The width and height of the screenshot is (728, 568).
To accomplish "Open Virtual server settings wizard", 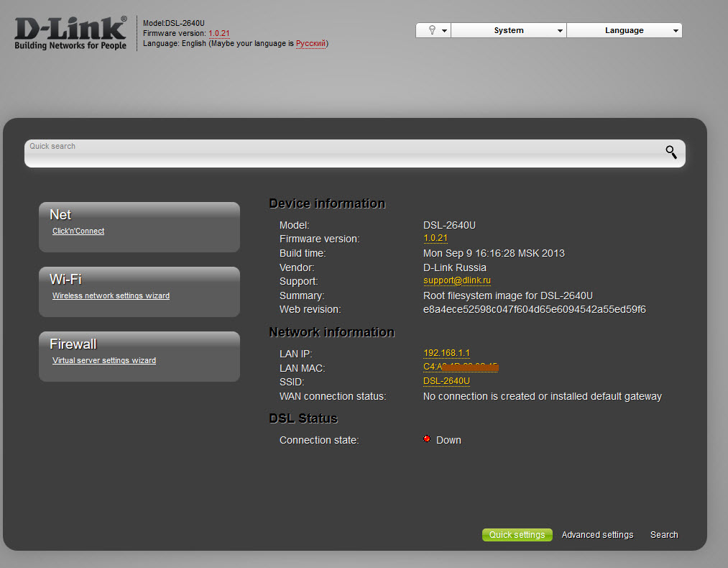I will [x=104, y=360].
